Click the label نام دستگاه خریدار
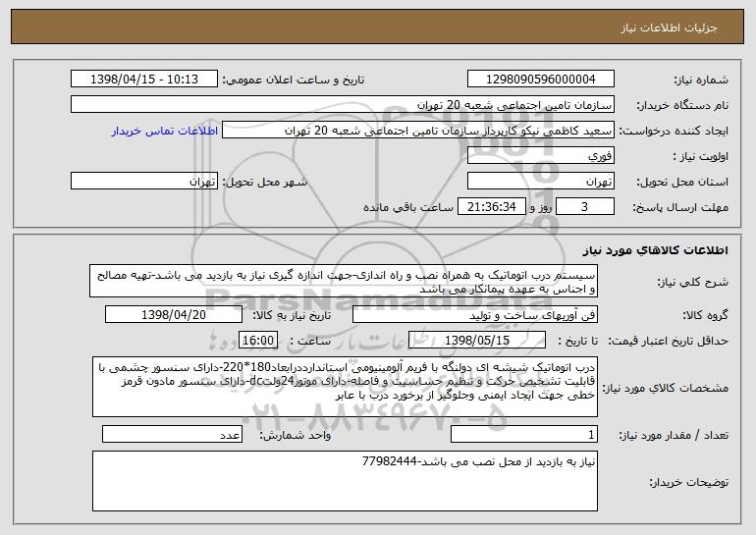This screenshot has width=756, height=535. pos(682,105)
